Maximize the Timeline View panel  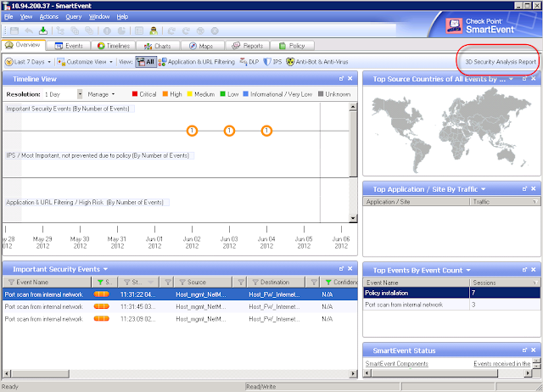tap(341, 79)
